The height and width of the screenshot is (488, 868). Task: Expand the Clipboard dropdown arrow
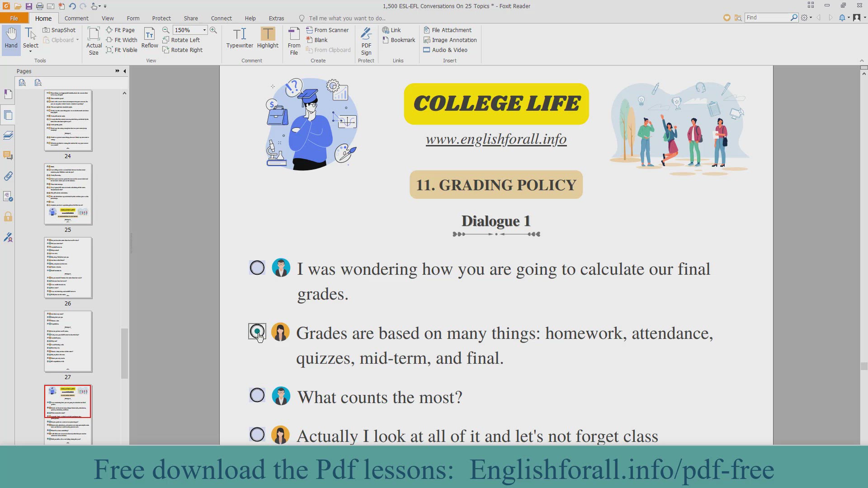(78, 40)
